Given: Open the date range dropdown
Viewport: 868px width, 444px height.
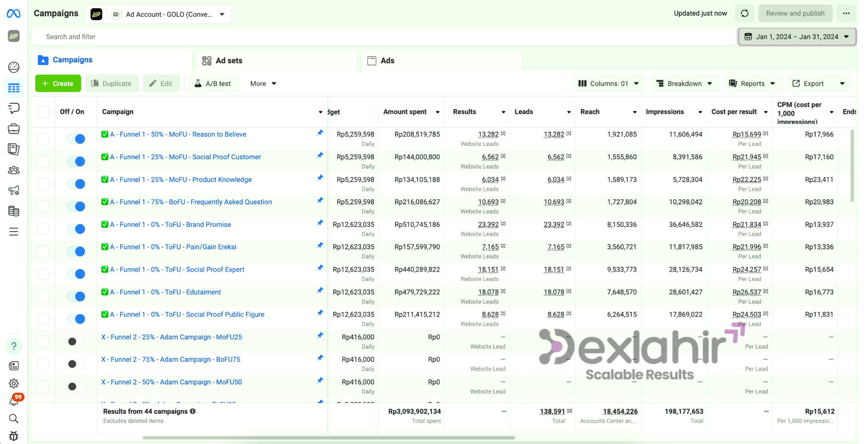Looking at the screenshot, I should click(797, 37).
